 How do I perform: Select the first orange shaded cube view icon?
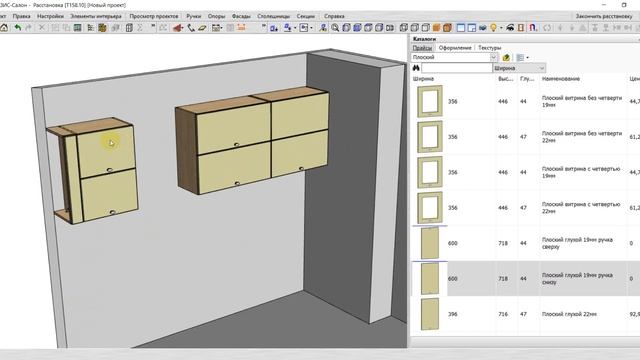[x=436, y=28]
